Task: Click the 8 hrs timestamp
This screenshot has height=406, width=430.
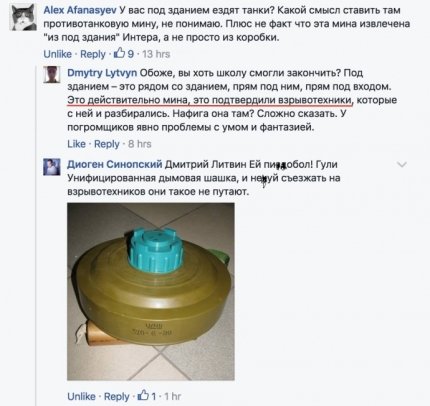Action: (140, 144)
